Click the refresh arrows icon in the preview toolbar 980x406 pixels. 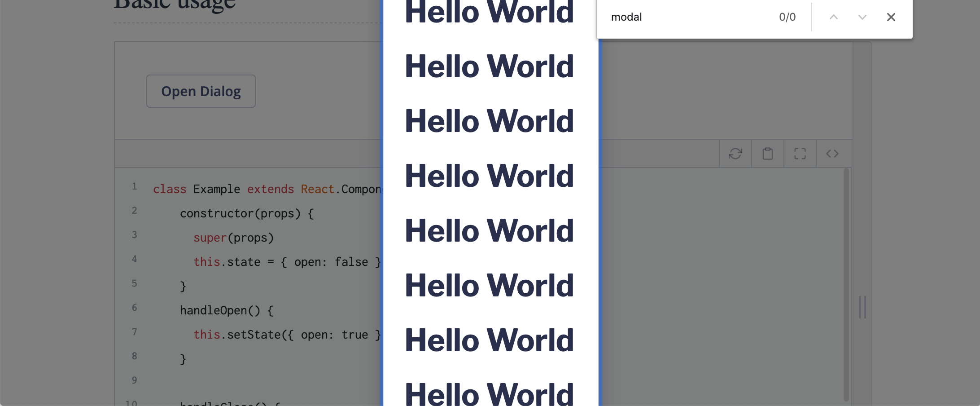click(735, 153)
